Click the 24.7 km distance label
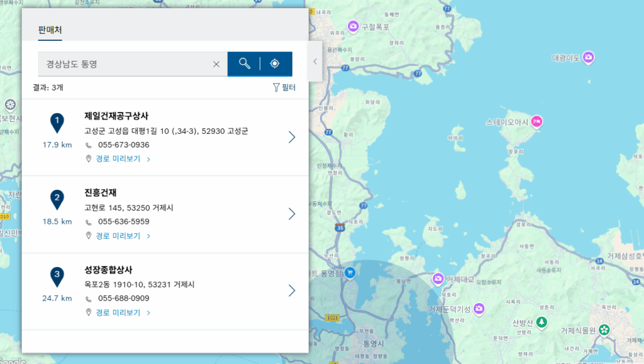Screen dimensions: 644x364 (x=57, y=299)
